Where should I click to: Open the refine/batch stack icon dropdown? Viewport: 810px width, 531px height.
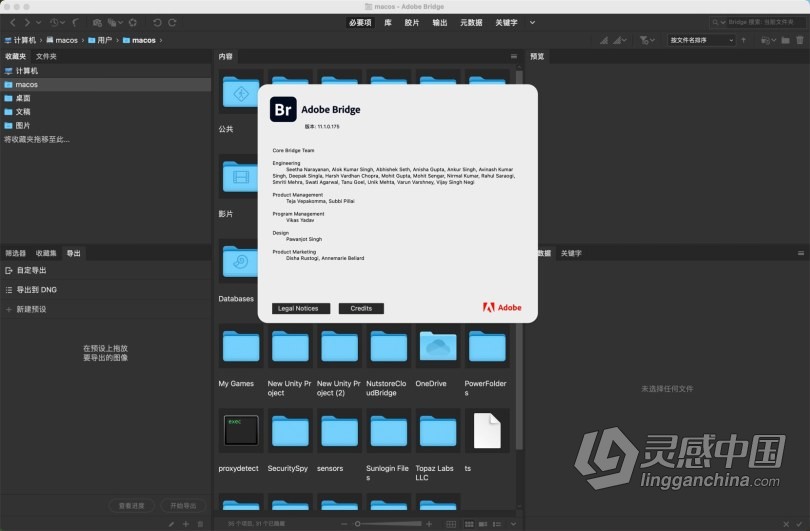[x=115, y=23]
